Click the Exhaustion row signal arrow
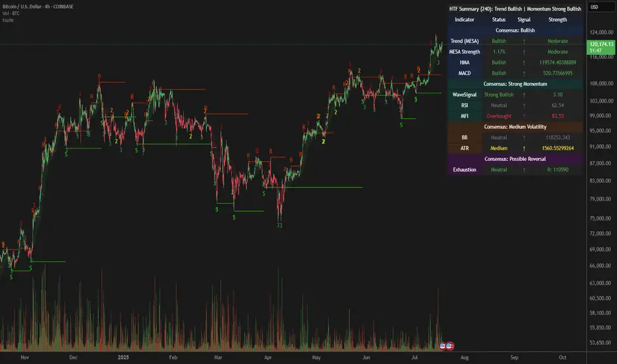Screen dimensions: 617x364 click(x=524, y=169)
